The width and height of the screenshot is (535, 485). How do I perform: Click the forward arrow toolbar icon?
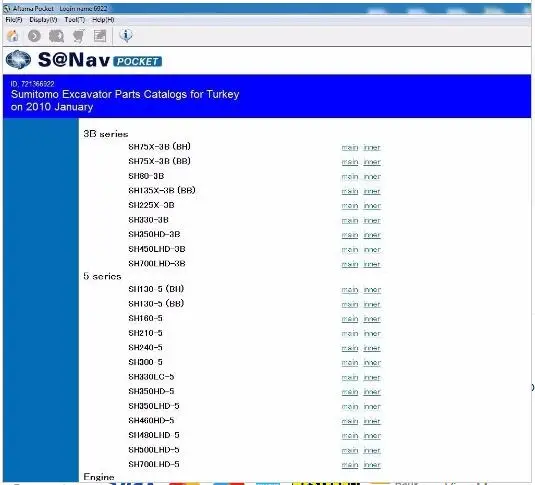tap(34, 36)
